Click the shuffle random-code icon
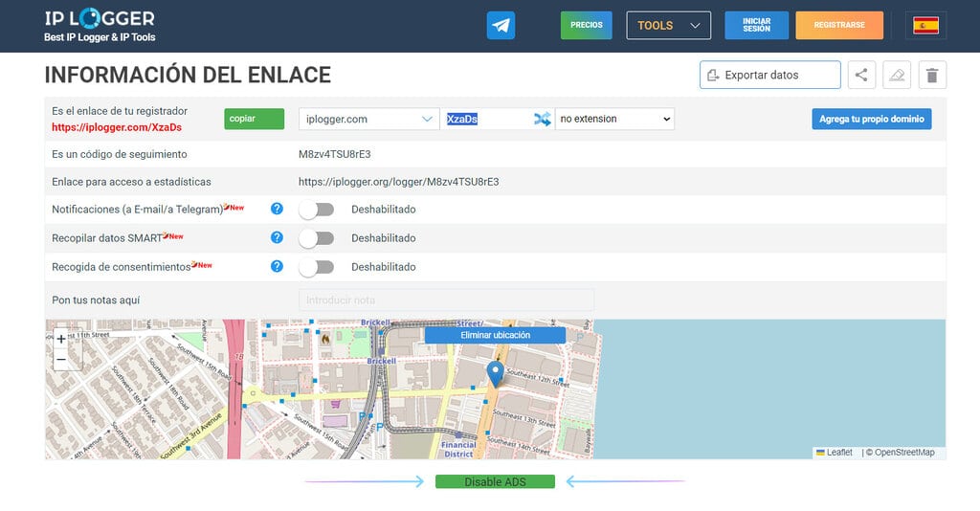 click(542, 119)
